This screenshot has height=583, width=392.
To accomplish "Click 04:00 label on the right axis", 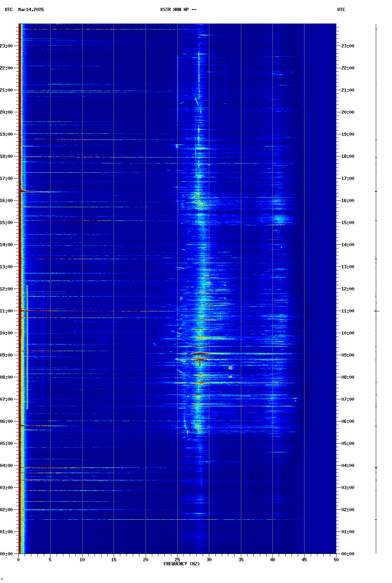I will tap(348, 466).
